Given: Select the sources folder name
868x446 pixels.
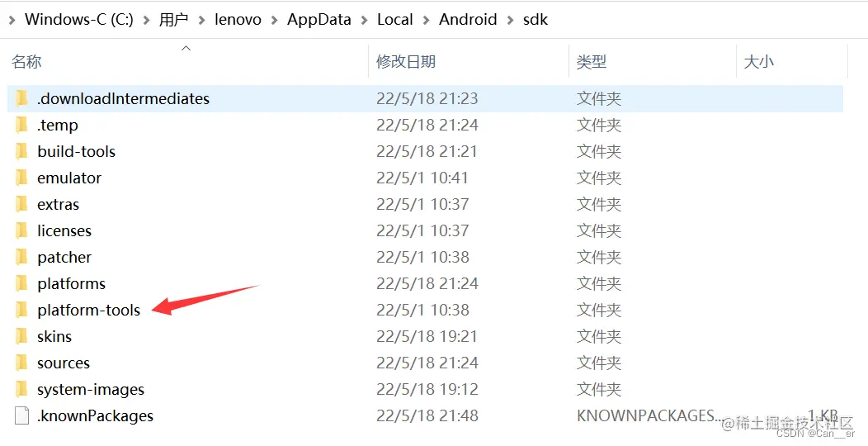Looking at the screenshot, I should (x=63, y=363).
